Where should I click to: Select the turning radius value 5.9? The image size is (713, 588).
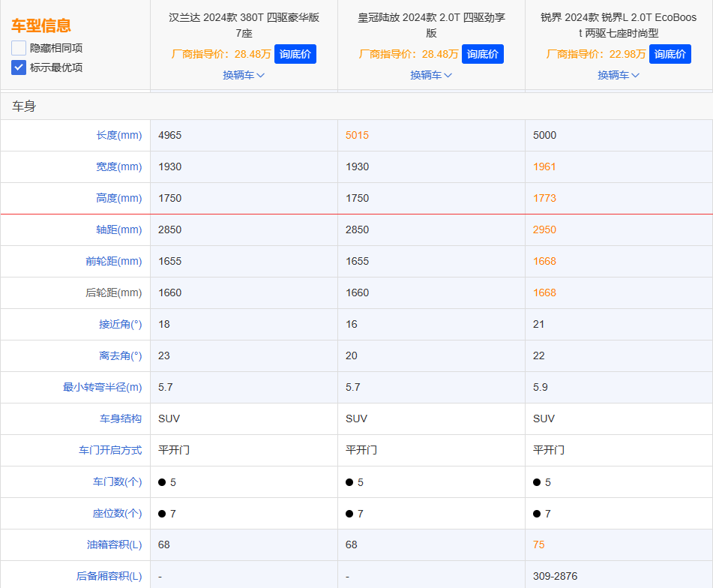coord(541,387)
